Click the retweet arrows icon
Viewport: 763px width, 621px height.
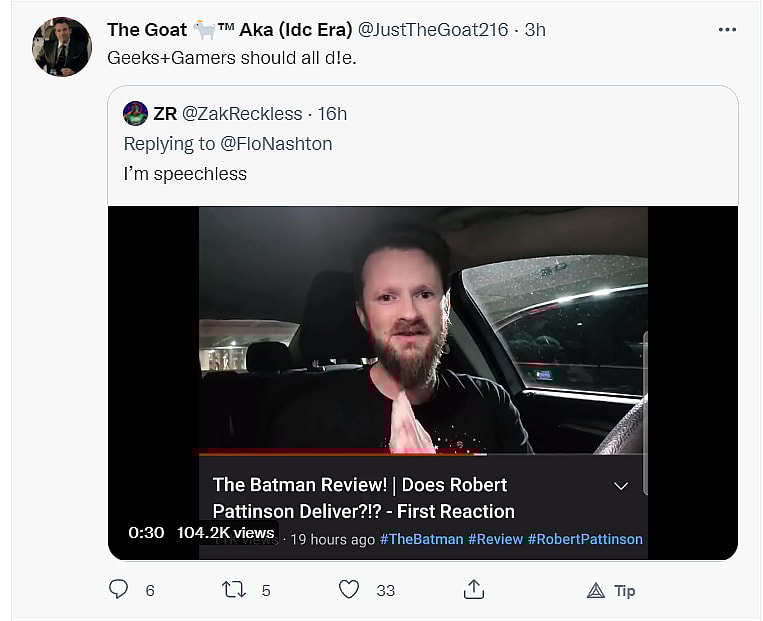tap(234, 590)
